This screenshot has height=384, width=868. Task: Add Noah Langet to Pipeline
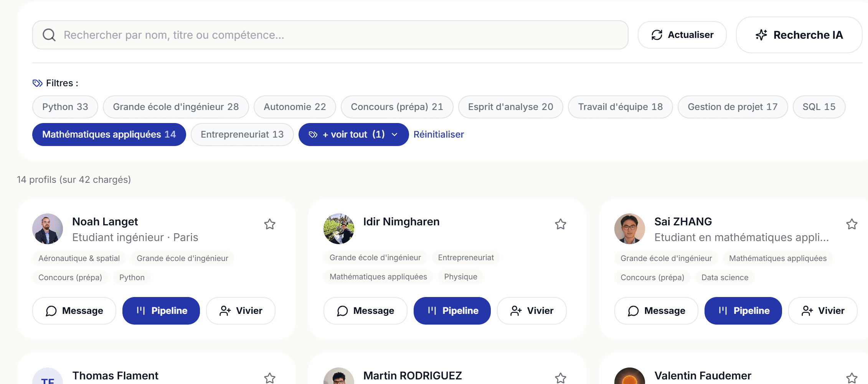161,311
